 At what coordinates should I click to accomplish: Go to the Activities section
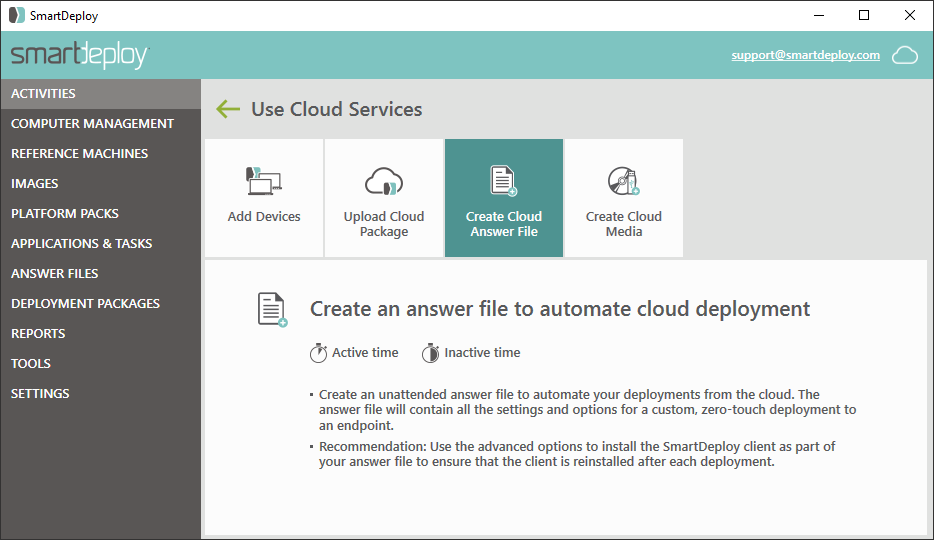pyautogui.click(x=101, y=93)
